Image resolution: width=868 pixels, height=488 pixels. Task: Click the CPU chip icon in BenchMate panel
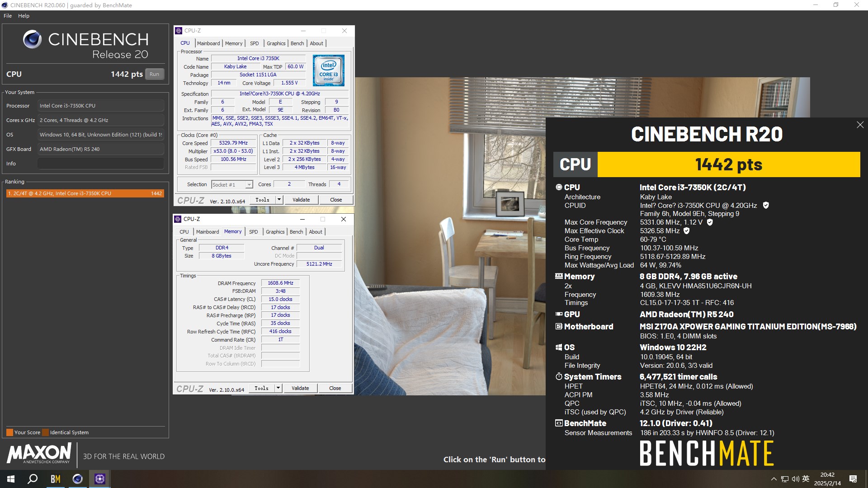click(559, 187)
